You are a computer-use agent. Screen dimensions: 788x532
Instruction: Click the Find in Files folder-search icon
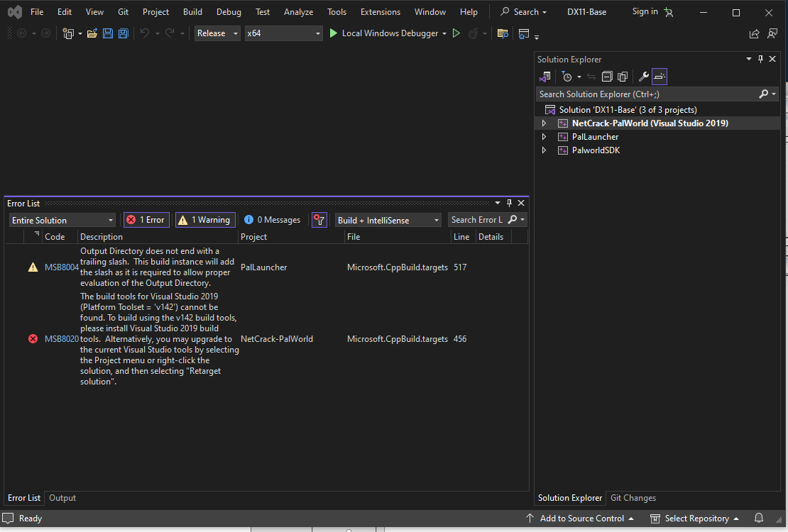pyautogui.click(x=502, y=33)
